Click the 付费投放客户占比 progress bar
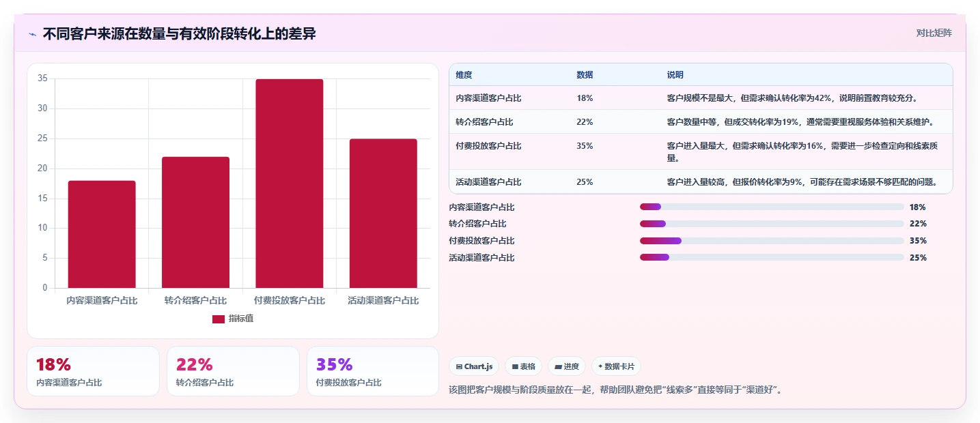 [772, 241]
